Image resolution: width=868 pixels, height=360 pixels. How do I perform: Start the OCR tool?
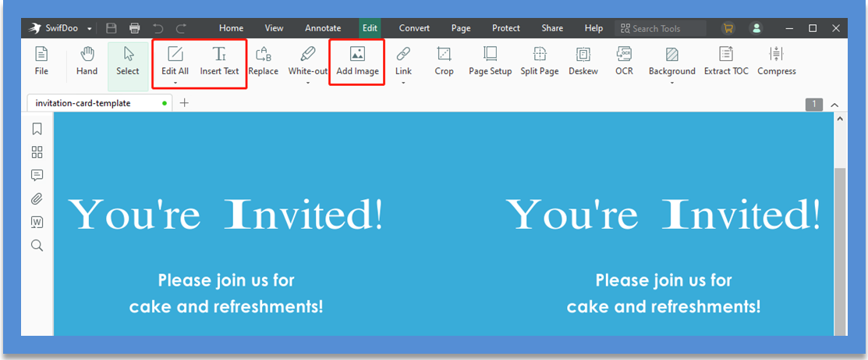(x=625, y=61)
